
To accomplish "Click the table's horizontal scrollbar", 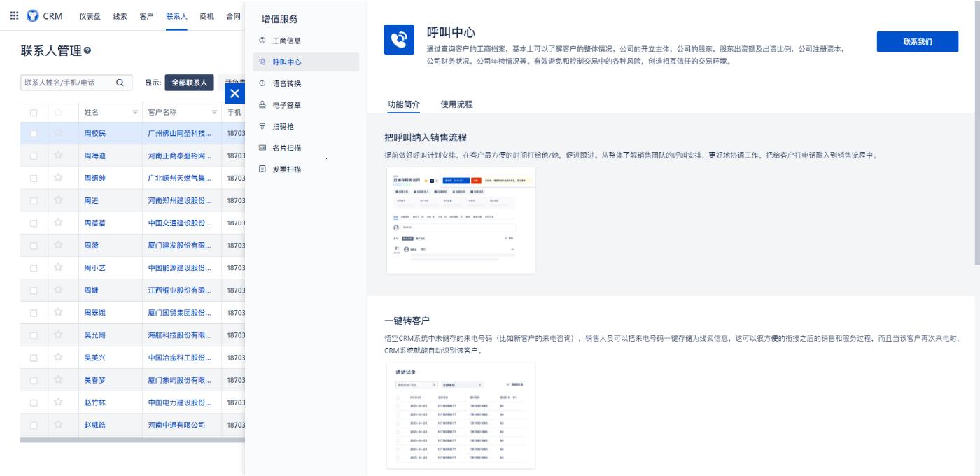I will tap(132, 440).
